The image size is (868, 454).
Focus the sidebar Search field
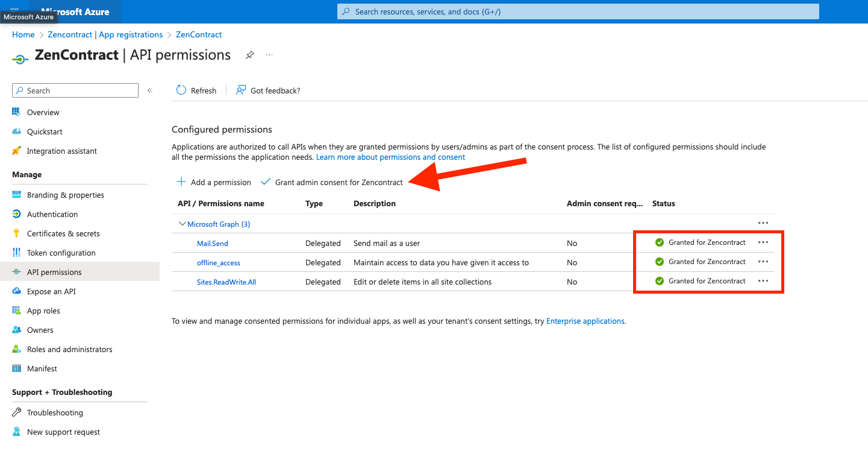pos(75,90)
